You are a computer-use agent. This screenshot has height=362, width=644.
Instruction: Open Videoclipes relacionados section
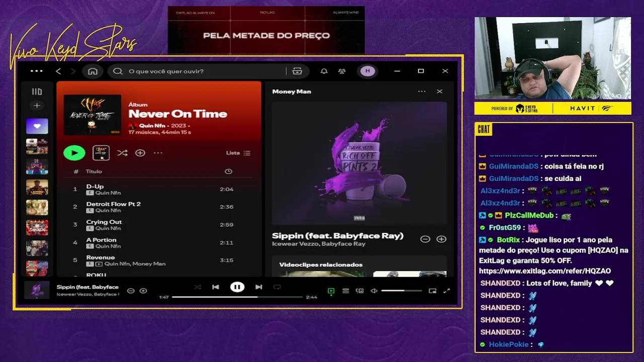[321, 264]
